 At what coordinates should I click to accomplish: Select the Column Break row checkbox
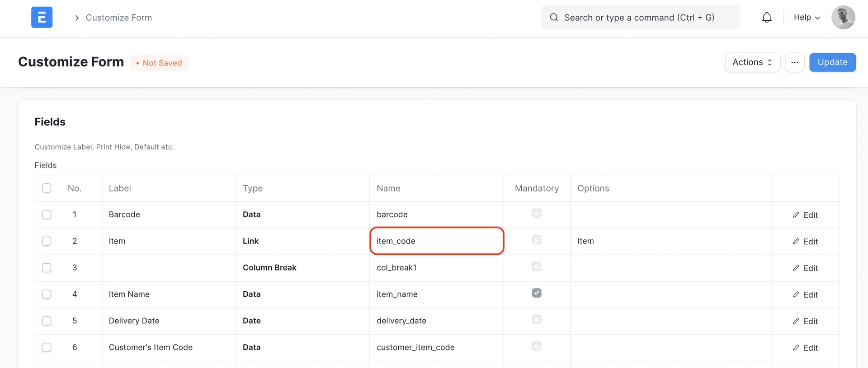point(47,268)
